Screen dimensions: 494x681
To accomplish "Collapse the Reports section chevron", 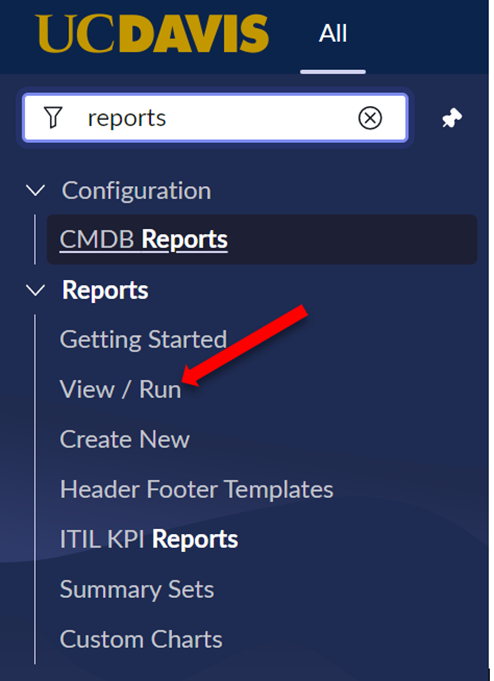I will (35, 290).
